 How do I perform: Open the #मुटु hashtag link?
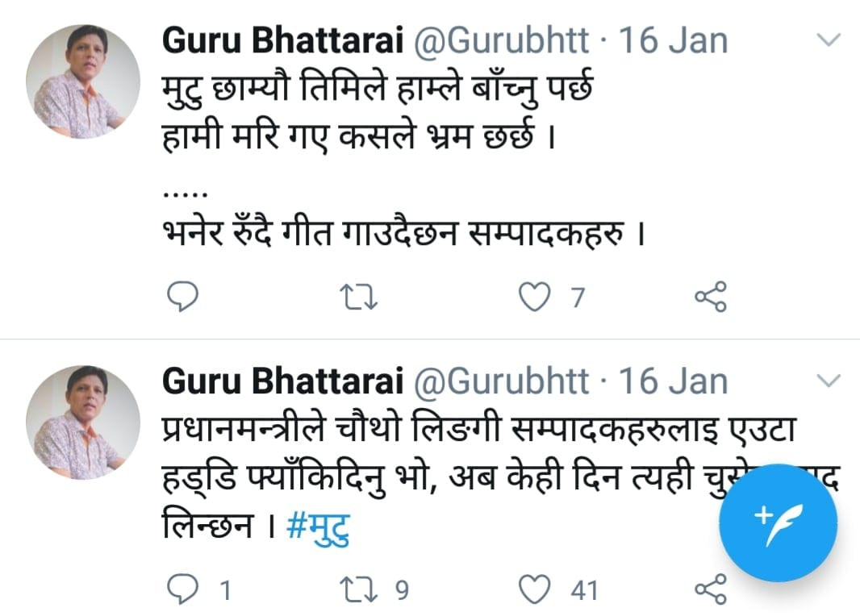[x=319, y=529]
